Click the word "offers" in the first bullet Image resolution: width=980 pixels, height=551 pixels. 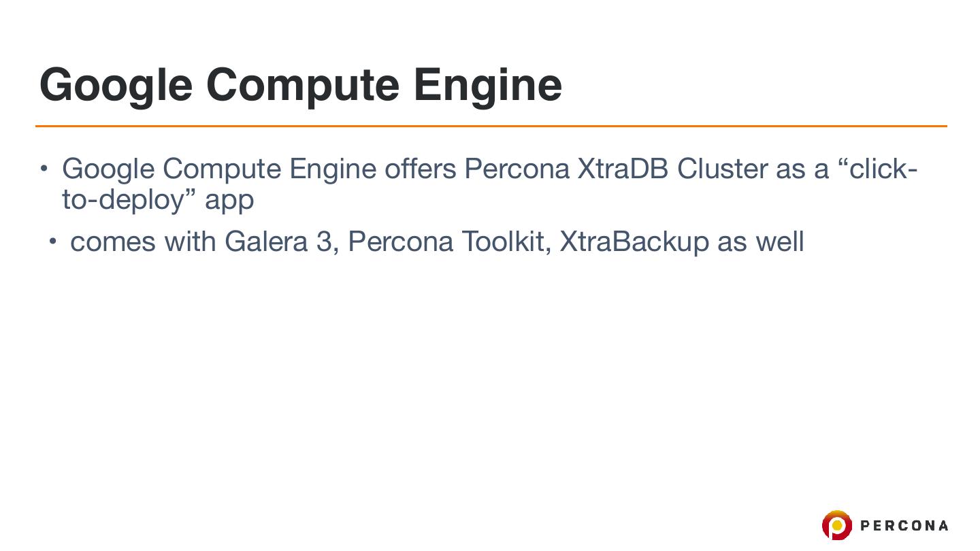(x=420, y=169)
